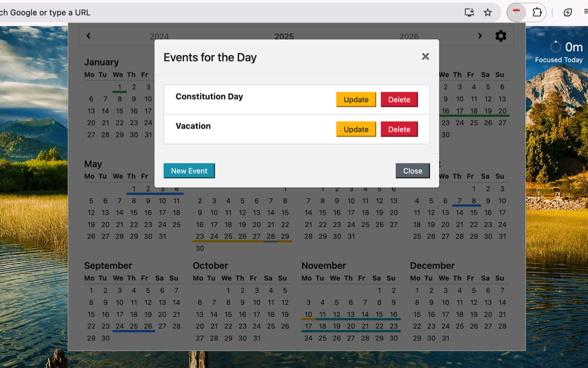Close the Events dialog with X icon
The height and width of the screenshot is (368, 588).
point(425,57)
